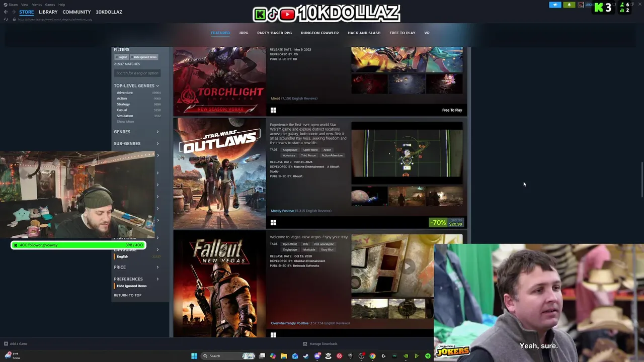Open NVIDIA app from the taskbar
644x362 pixels.
pyautogui.click(x=406, y=356)
